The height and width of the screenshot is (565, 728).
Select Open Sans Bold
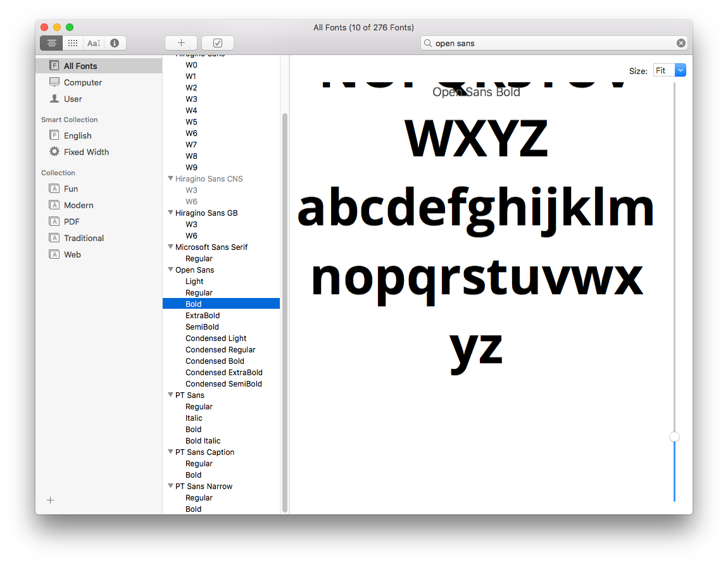coord(221,304)
